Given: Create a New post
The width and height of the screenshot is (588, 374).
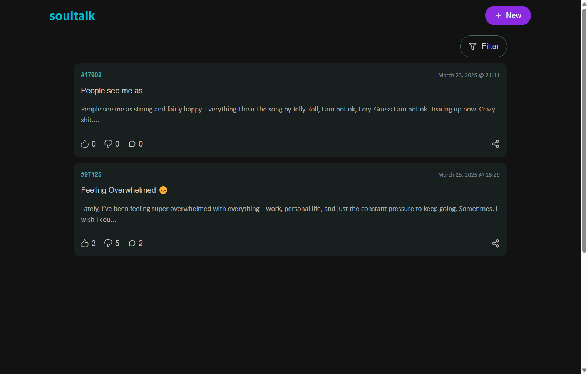Looking at the screenshot, I should pyautogui.click(x=508, y=15).
